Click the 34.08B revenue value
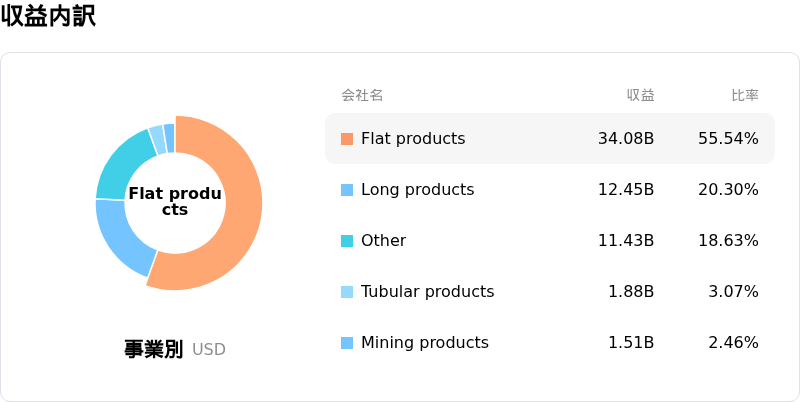 click(x=626, y=139)
